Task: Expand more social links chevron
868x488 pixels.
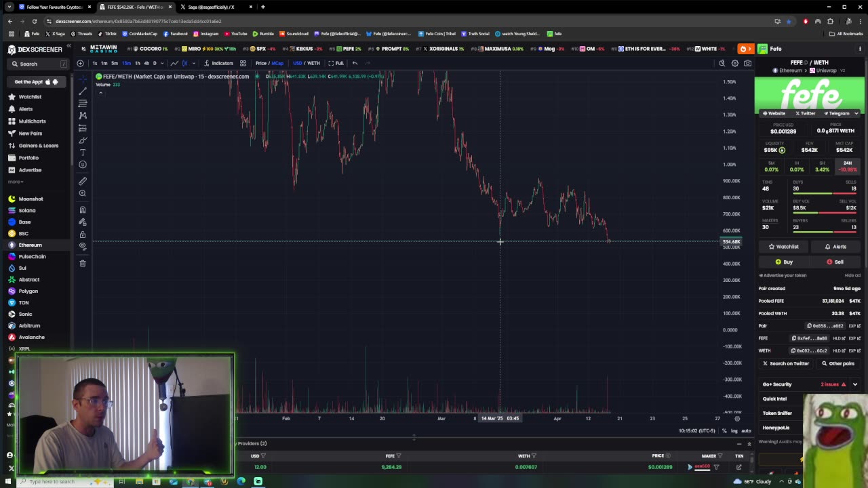Action: (x=856, y=113)
